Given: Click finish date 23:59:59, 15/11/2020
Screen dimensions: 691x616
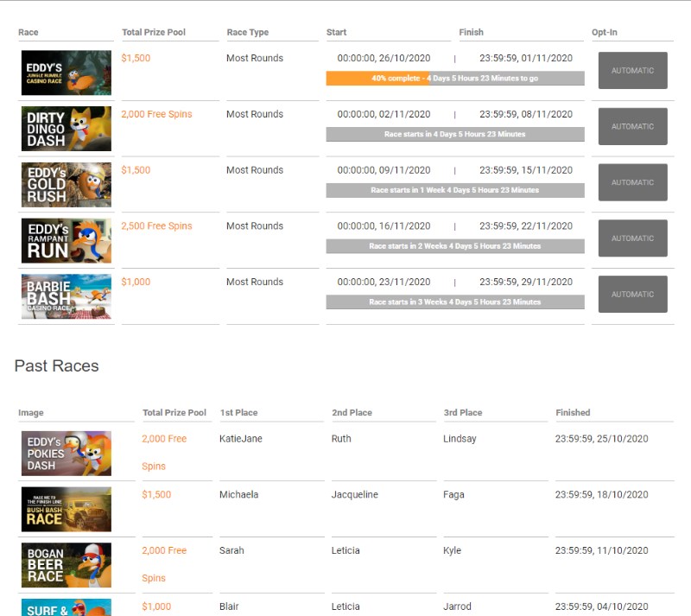Looking at the screenshot, I should point(526,170).
